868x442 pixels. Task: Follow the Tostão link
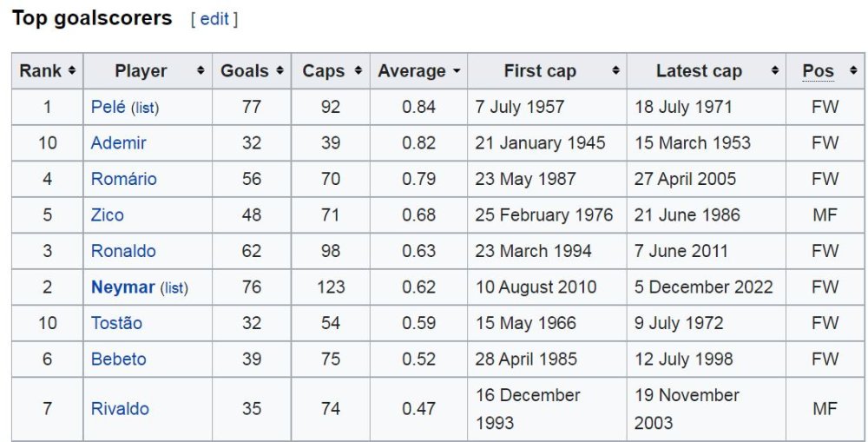[116, 323]
